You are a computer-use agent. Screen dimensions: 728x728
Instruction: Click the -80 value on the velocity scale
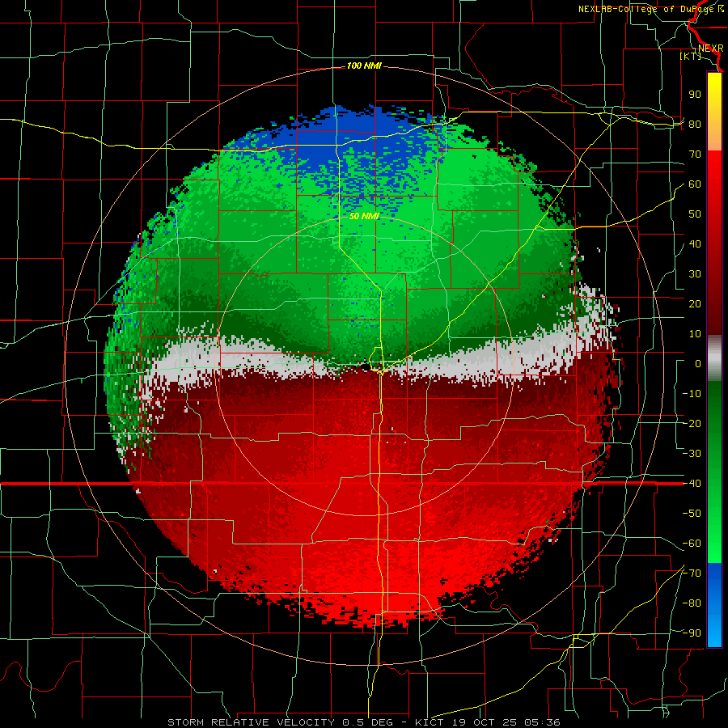click(692, 603)
